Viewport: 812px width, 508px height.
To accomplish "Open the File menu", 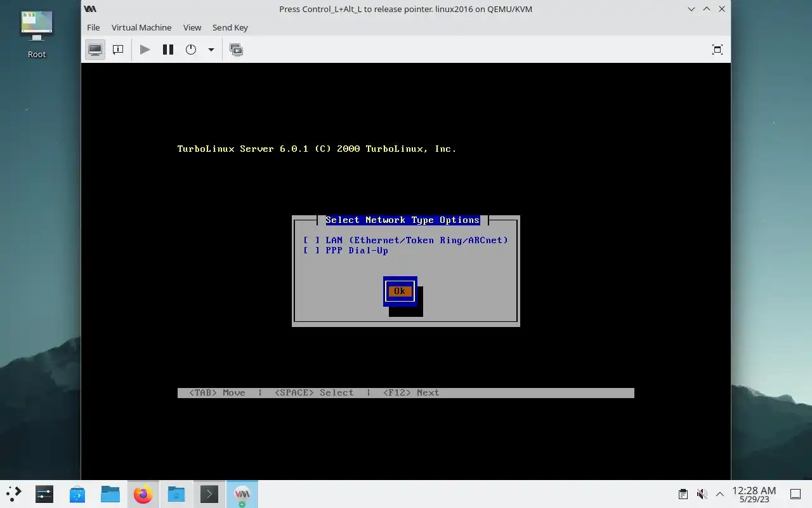I will point(93,27).
